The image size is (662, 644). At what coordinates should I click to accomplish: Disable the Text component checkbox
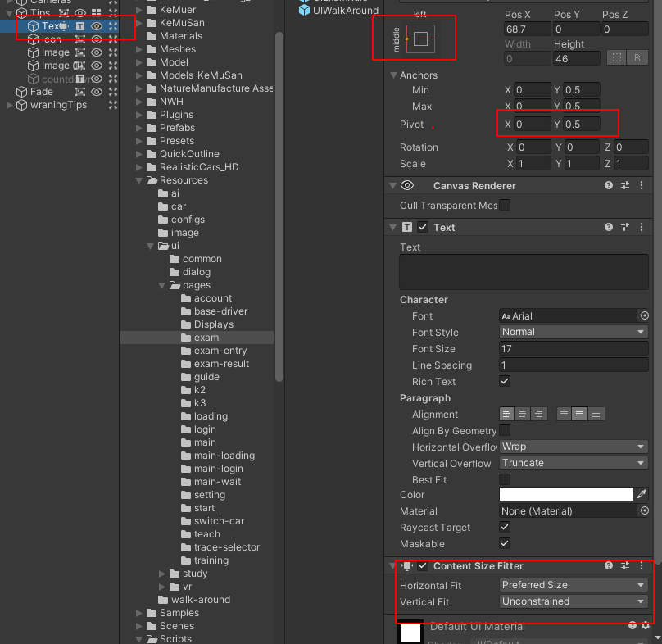point(423,227)
